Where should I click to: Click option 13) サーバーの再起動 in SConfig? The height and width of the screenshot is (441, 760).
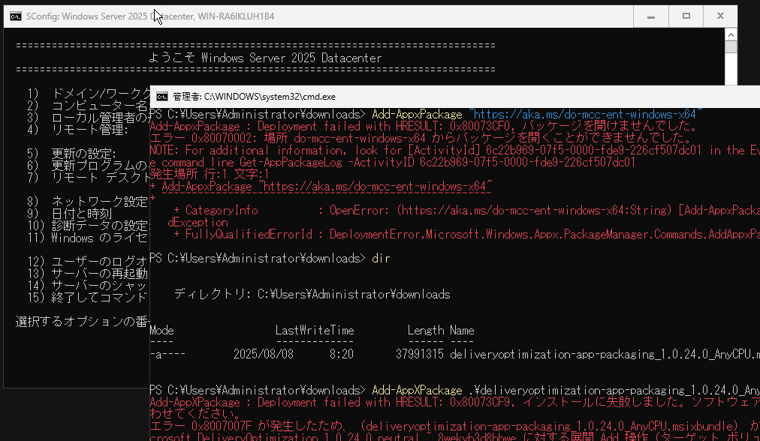point(88,274)
